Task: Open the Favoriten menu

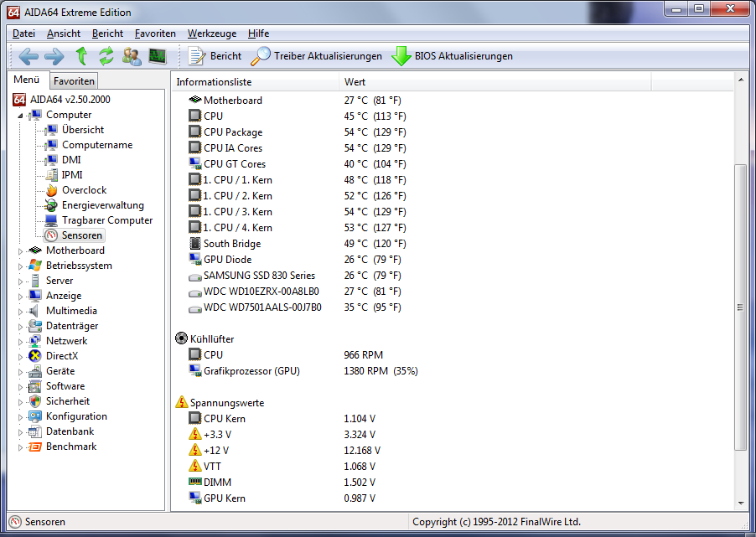Action: coord(155,34)
